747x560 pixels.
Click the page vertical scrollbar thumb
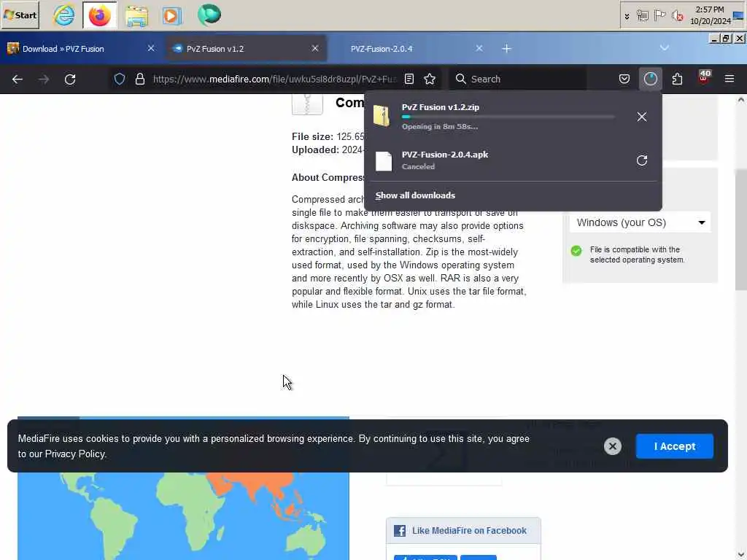point(741,230)
